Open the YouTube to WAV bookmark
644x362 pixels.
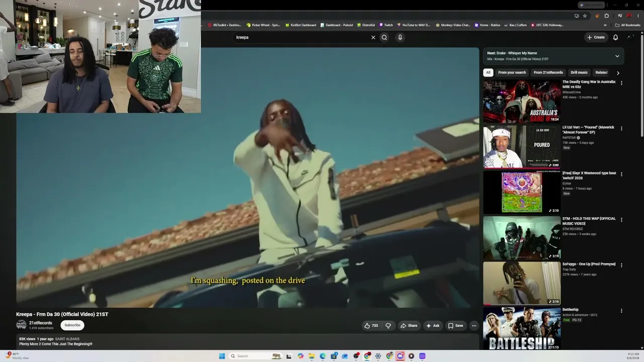(414, 25)
